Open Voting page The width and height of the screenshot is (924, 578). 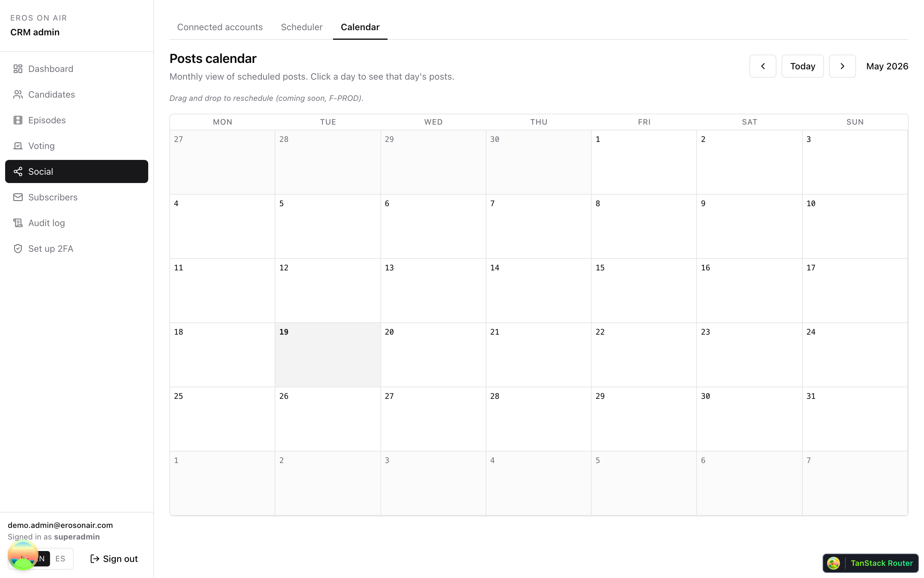pyautogui.click(x=76, y=146)
